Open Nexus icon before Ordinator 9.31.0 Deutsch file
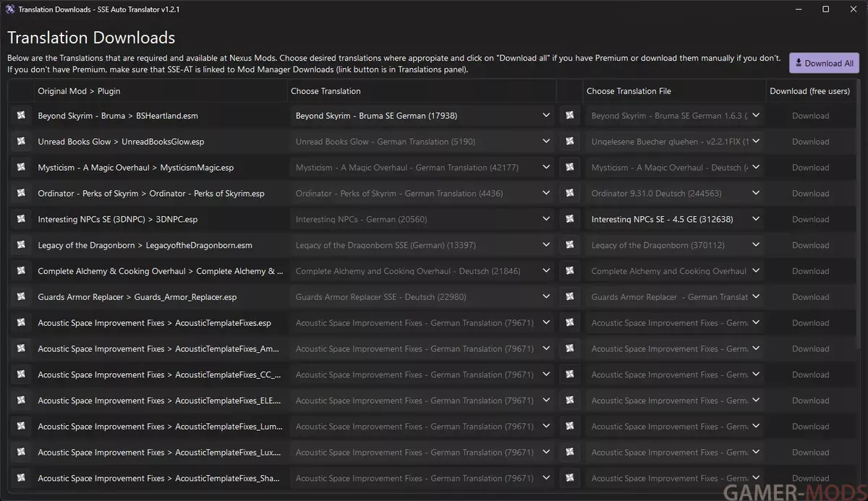 click(570, 194)
